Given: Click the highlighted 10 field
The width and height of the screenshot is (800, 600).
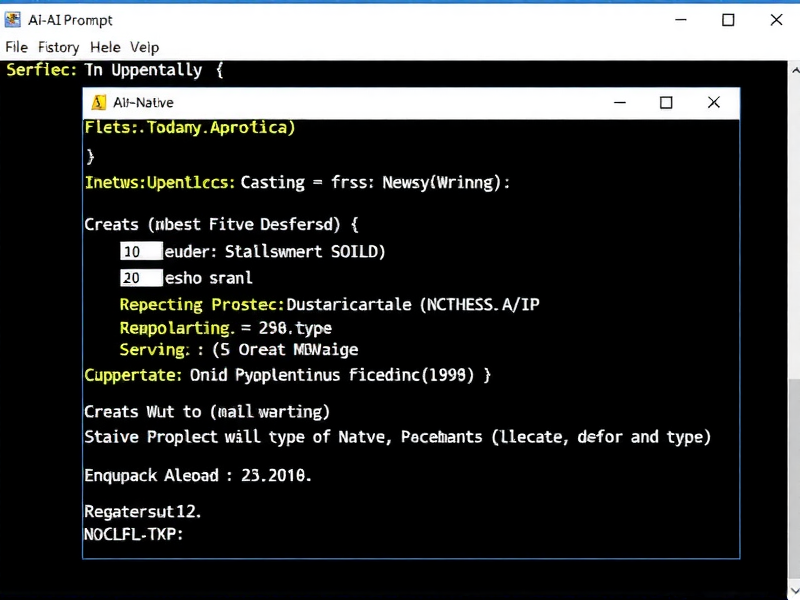Looking at the screenshot, I should point(142,251).
